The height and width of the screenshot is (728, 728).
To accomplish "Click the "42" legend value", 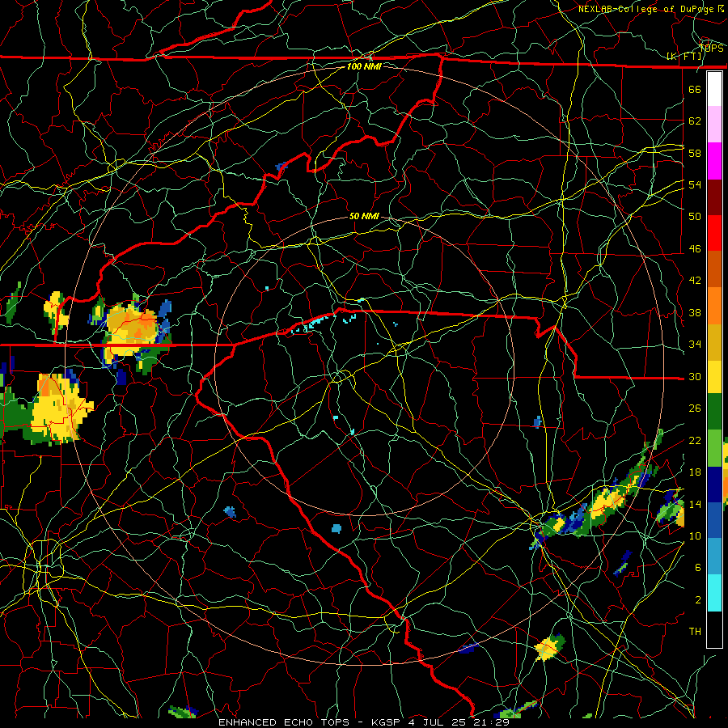I will click(x=695, y=281).
